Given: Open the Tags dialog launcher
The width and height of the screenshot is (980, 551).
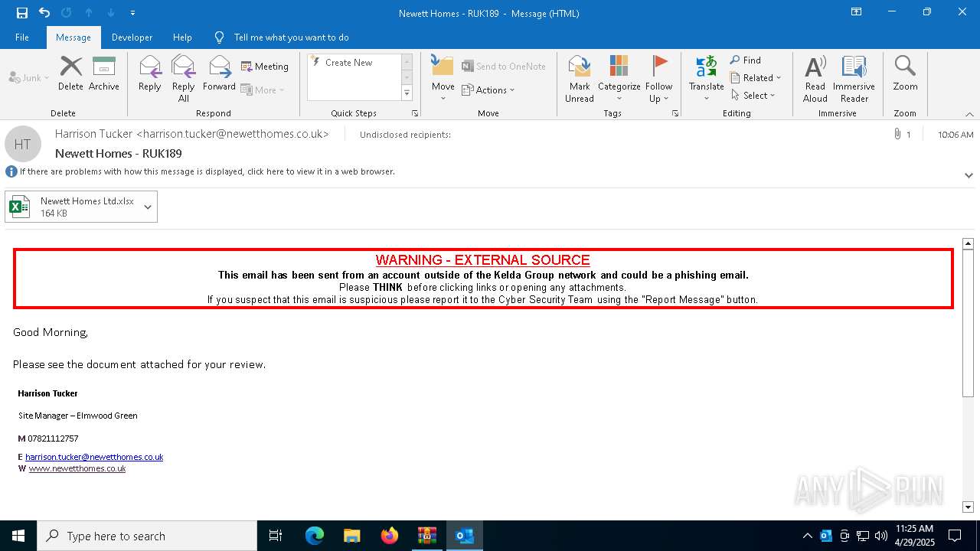Looking at the screenshot, I should tap(675, 113).
